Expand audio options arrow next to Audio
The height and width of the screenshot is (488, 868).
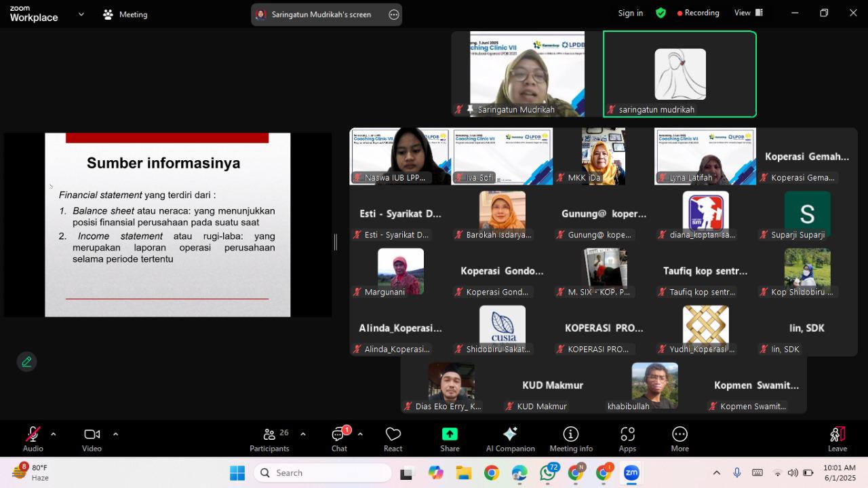53,434
